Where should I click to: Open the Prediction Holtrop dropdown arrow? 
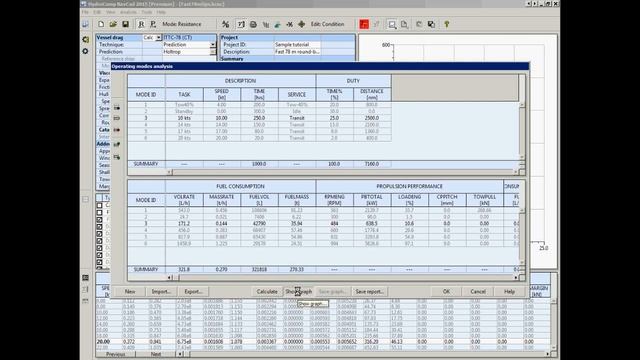click(x=213, y=52)
